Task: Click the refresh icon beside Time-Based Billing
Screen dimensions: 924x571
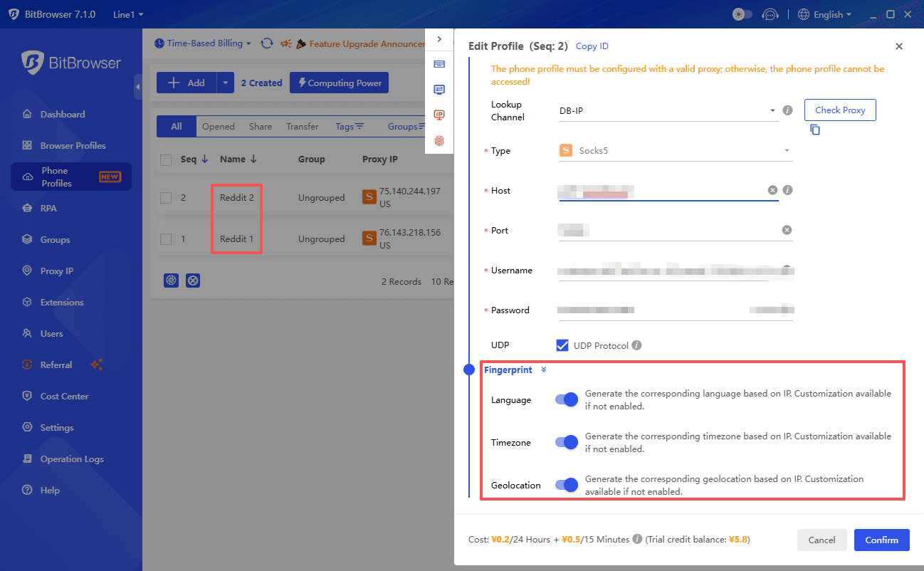Action: [267, 43]
